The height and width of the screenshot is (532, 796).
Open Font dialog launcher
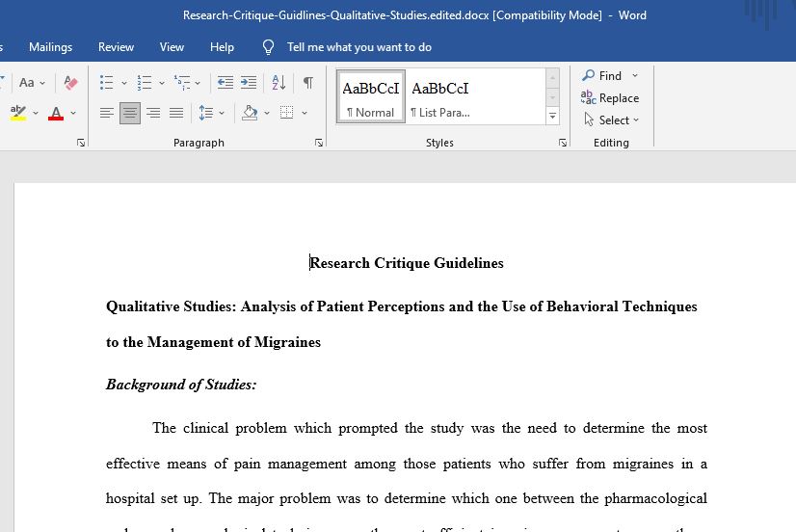[81, 144]
